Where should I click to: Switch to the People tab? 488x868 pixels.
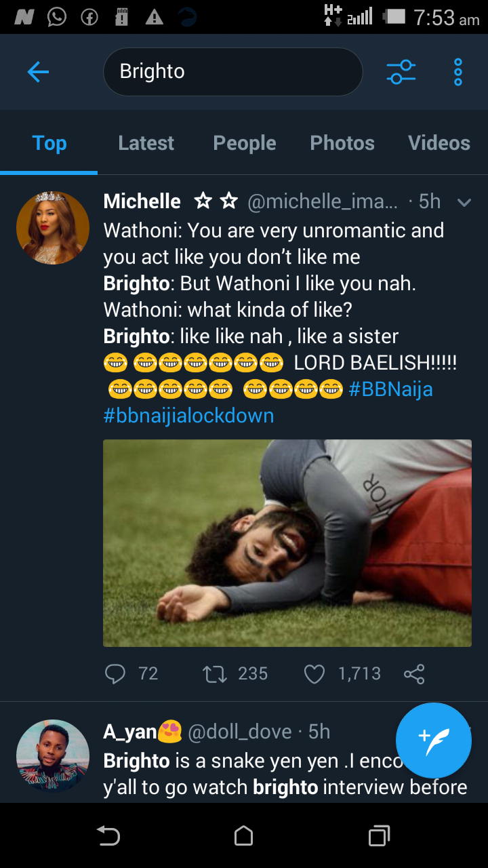click(x=245, y=143)
